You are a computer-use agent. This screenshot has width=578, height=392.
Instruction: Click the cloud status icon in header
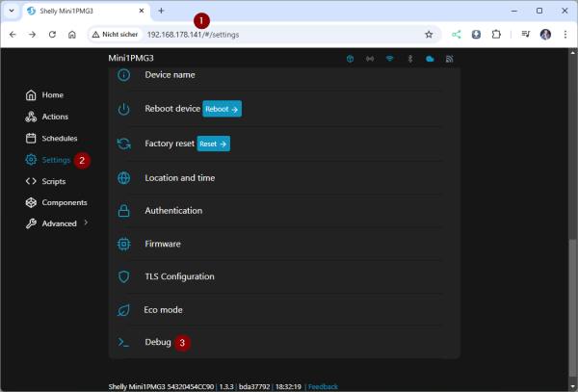coord(430,59)
